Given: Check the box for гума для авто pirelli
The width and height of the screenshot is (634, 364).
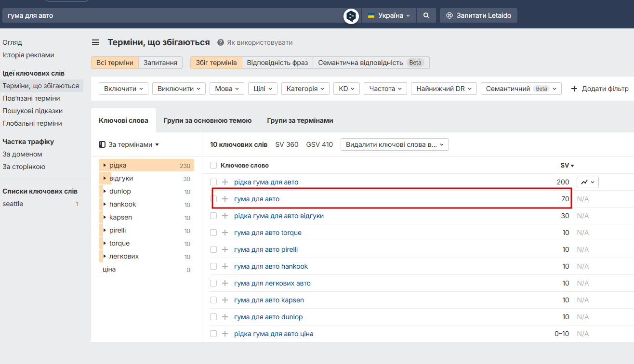Looking at the screenshot, I should point(213,249).
